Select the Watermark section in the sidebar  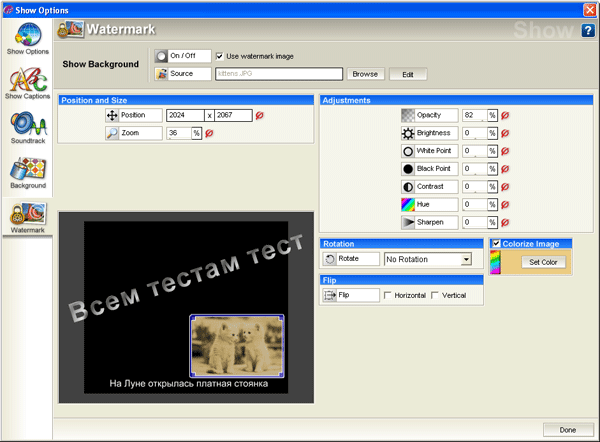point(28,217)
